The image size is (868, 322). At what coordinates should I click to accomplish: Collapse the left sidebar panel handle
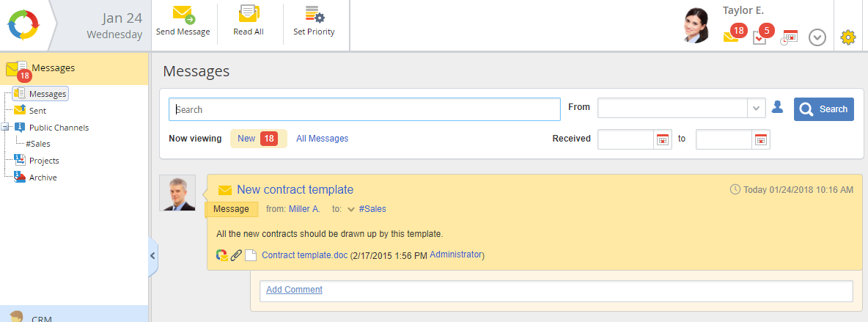click(x=152, y=255)
